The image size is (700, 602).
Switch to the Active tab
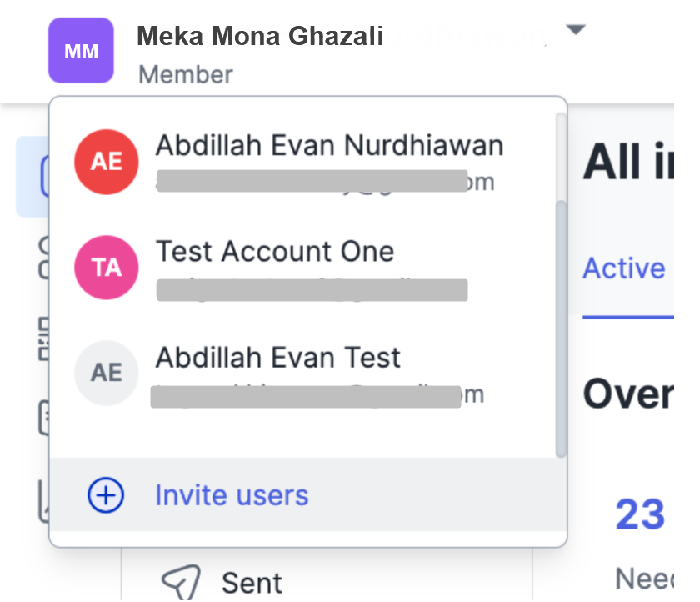click(x=623, y=268)
